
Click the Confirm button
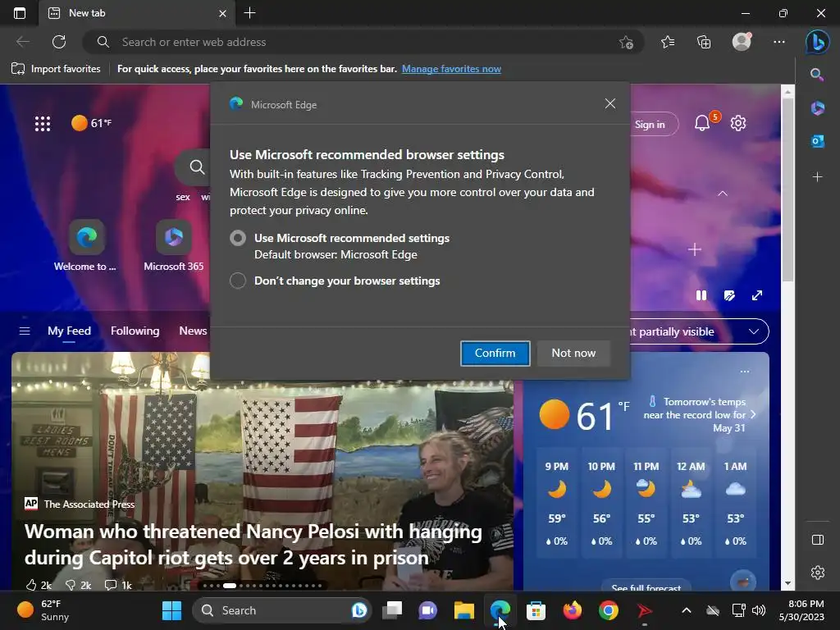pos(495,353)
